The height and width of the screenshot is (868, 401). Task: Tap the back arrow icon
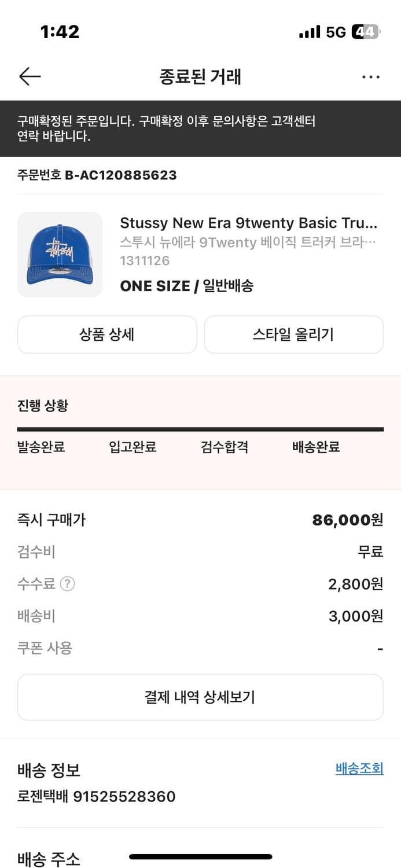tap(30, 76)
